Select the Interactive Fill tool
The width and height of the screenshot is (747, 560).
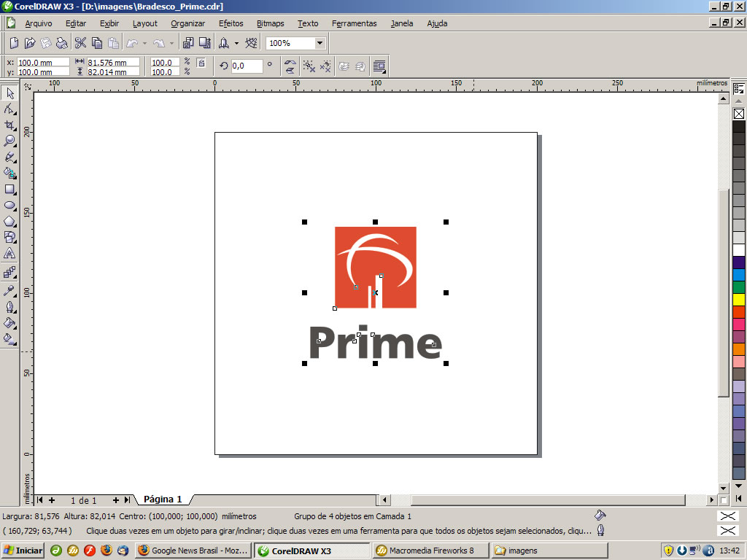point(9,339)
